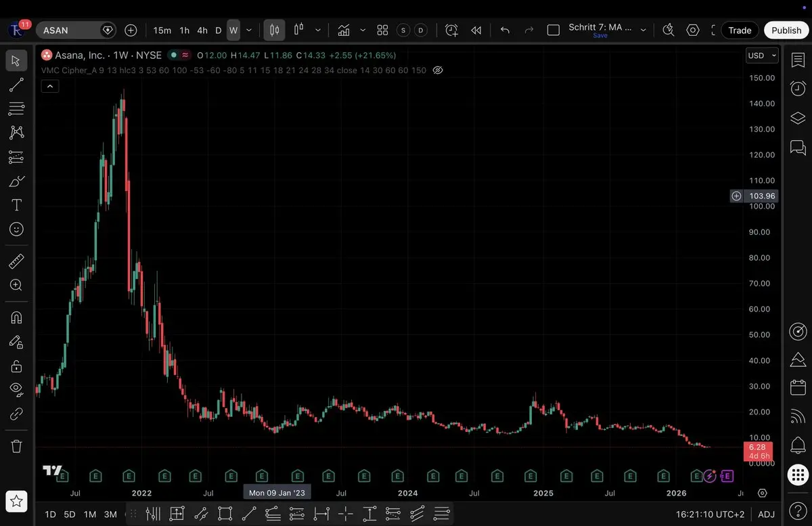Screen dimensions: 812x526
Task: Open the notifications bell
Action: [x=798, y=445]
